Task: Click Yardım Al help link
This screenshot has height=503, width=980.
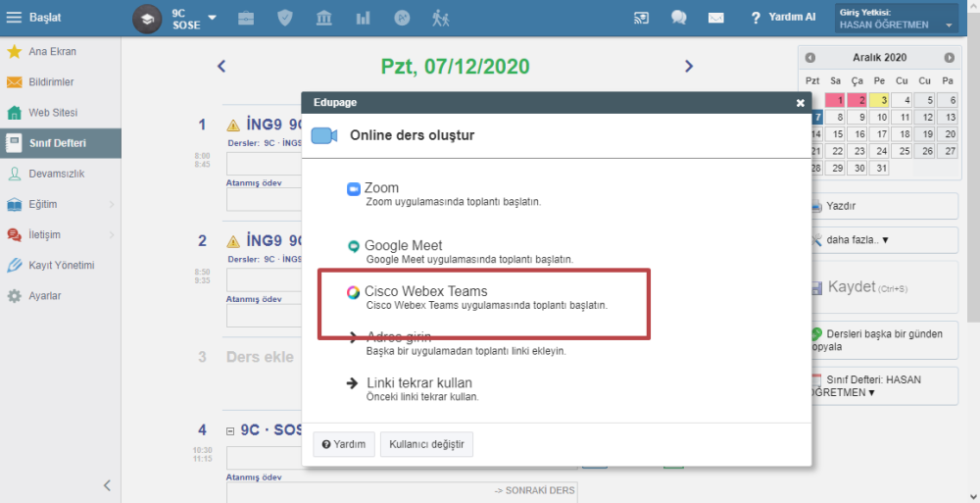Action: (x=783, y=18)
